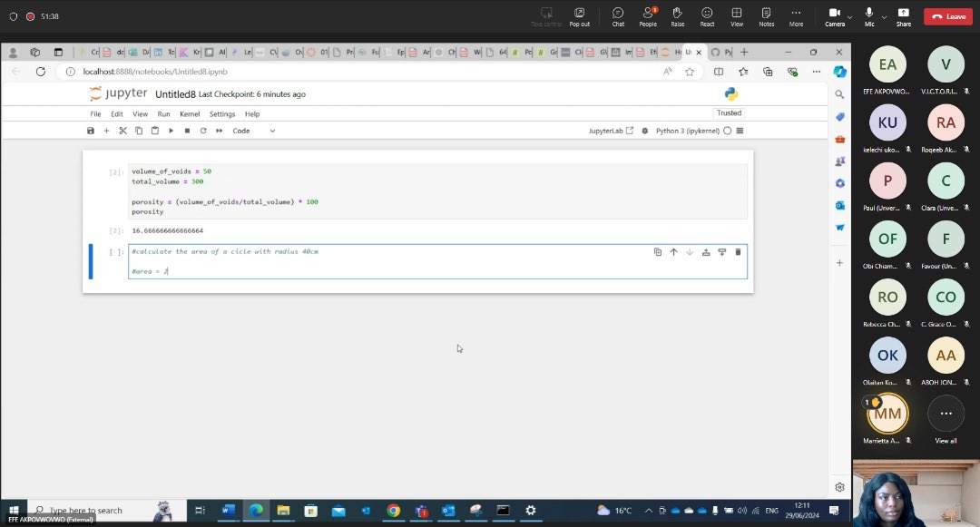Open the Run menu
This screenshot has height=527, width=980.
click(163, 114)
